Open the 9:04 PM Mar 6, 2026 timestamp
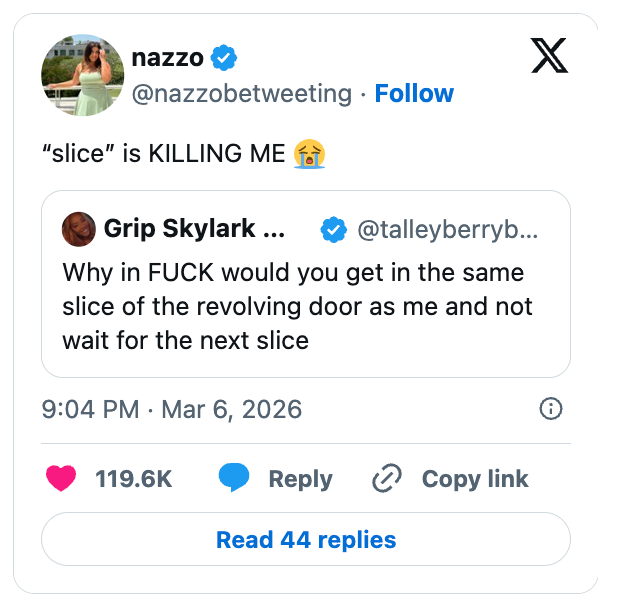Screen dimensions: 626x608 pyautogui.click(x=171, y=409)
